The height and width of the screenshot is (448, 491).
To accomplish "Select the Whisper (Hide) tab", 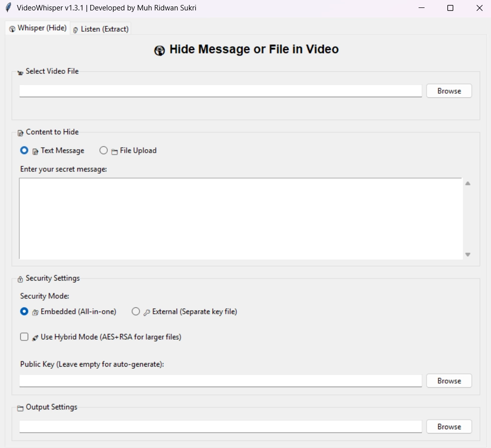I will (37, 28).
